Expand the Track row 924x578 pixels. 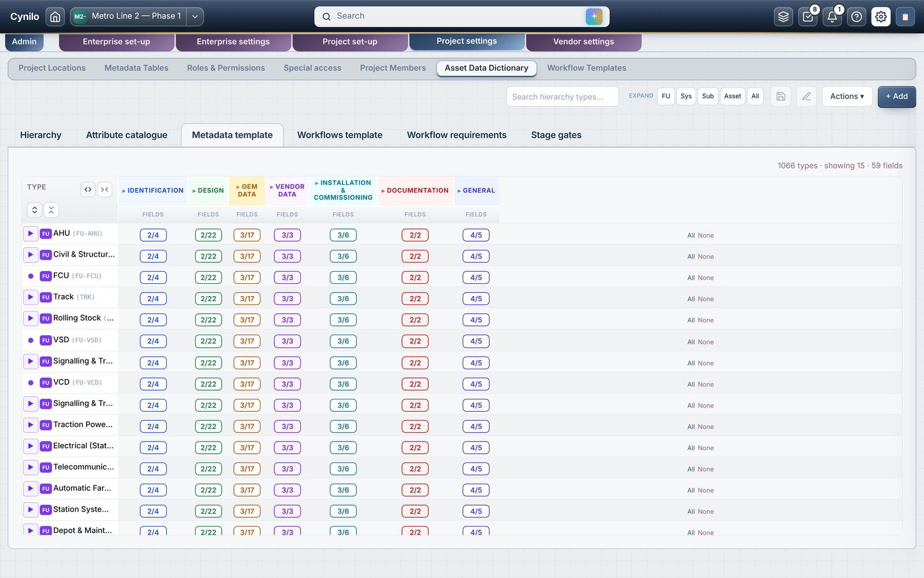[x=31, y=297]
